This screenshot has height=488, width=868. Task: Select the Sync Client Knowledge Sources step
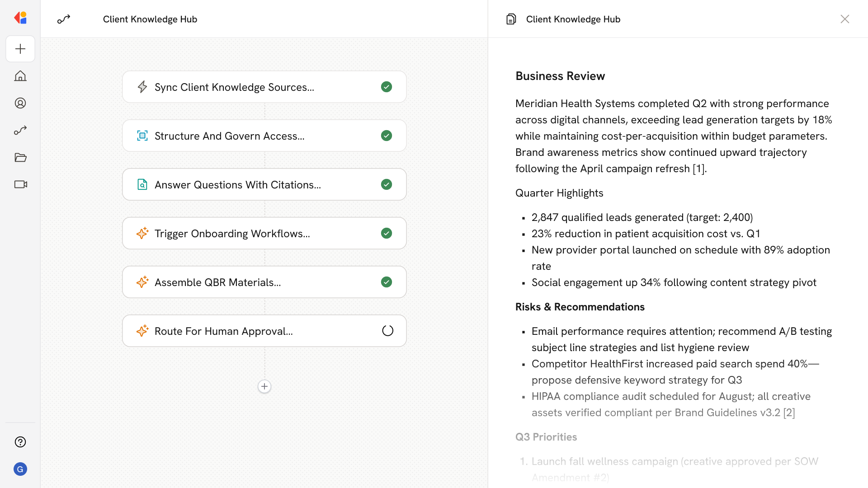pyautogui.click(x=264, y=87)
